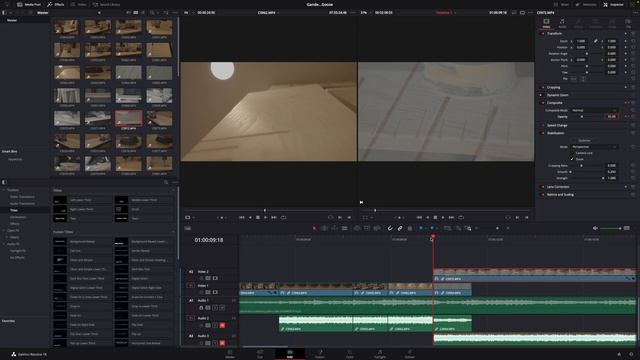
Task: Select the Titles category in toolbox
Action: (x=14, y=210)
